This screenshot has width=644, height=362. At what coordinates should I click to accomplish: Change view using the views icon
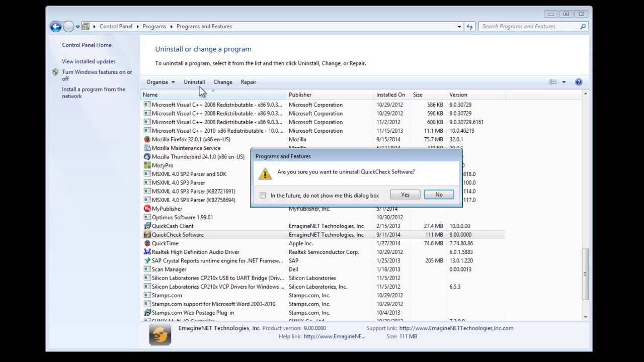point(553,82)
